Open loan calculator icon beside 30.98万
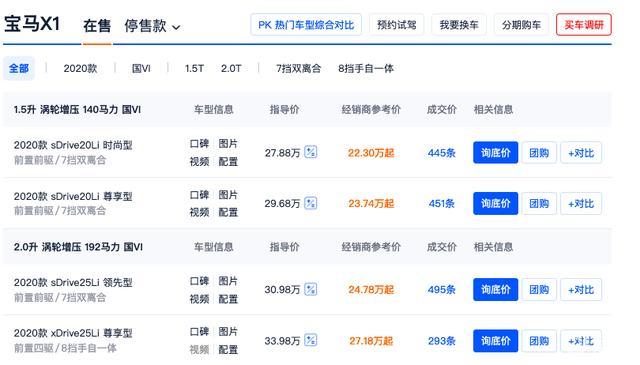Image resolution: width=640 pixels, height=365 pixels. pyautogui.click(x=311, y=289)
